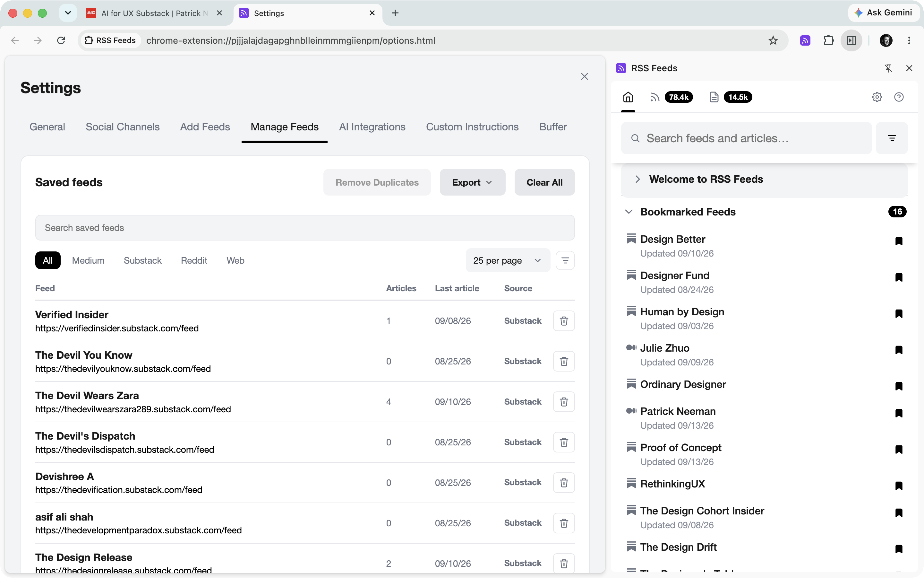Click the Search feeds and articles field
Image resolution: width=924 pixels, height=578 pixels.
(746, 138)
